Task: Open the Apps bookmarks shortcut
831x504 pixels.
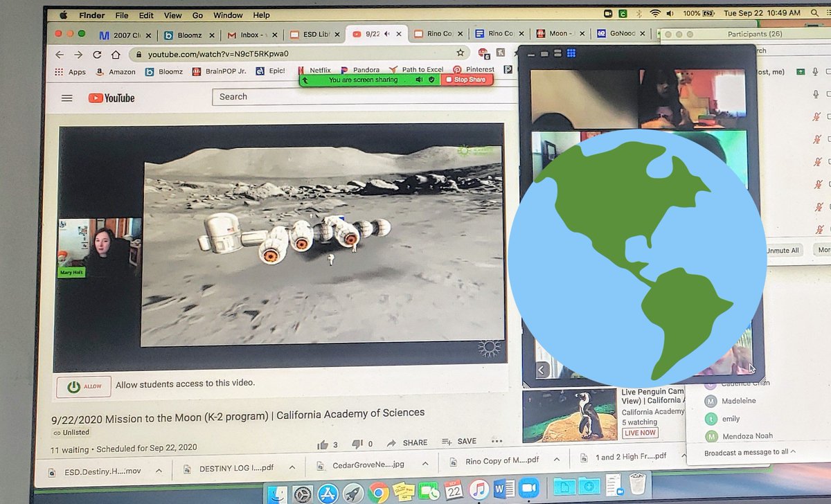Action: coord(71,72)
